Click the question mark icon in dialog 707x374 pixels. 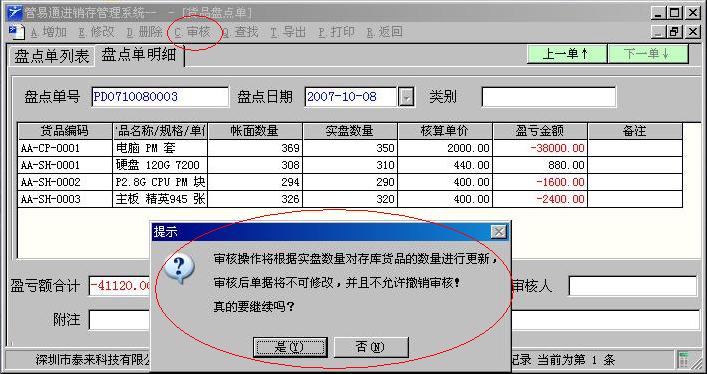point(179,268)
